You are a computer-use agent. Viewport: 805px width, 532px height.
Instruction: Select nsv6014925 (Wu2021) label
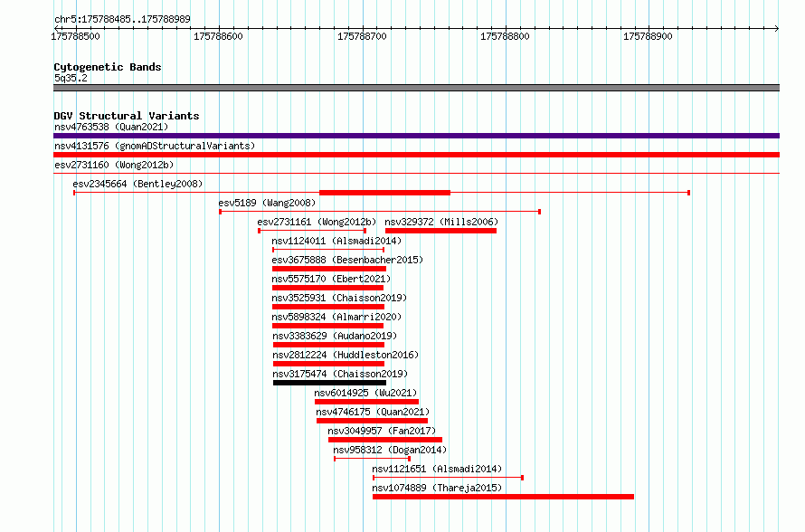pos(365,393)
